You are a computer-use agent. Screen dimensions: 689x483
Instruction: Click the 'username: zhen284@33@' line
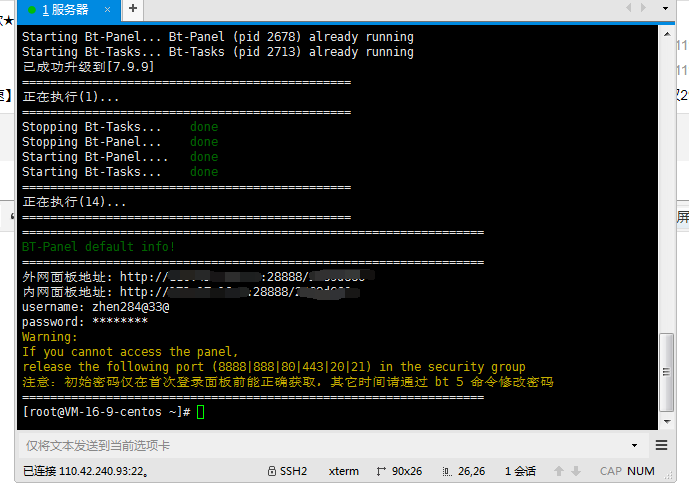pos(96,307)
